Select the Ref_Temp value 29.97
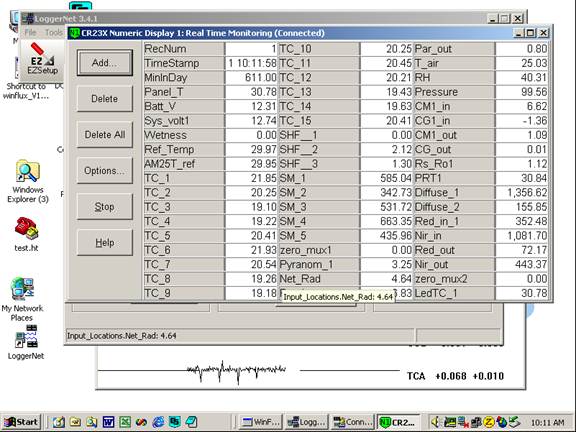The image size is (576, 432). [251, 150]
